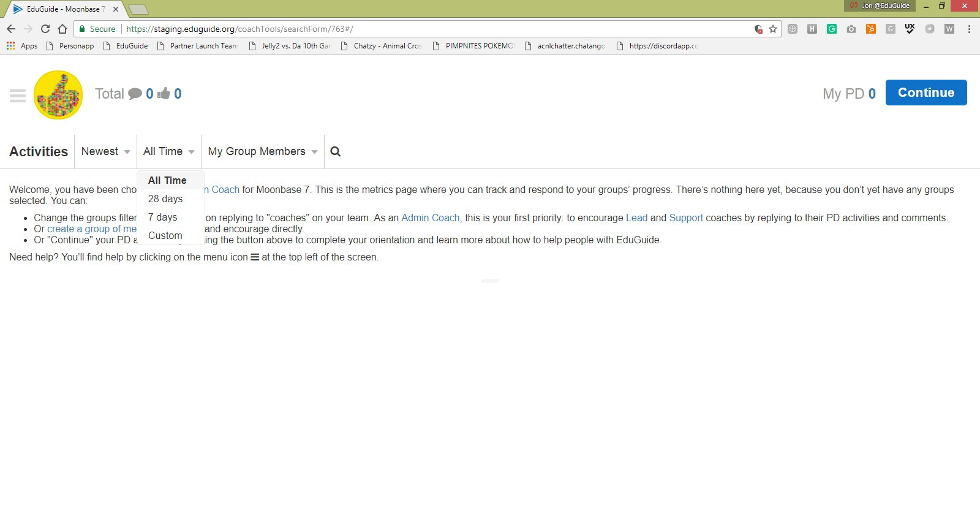
Task: Click the orange extension icon
Action: [x=871, y=29]
